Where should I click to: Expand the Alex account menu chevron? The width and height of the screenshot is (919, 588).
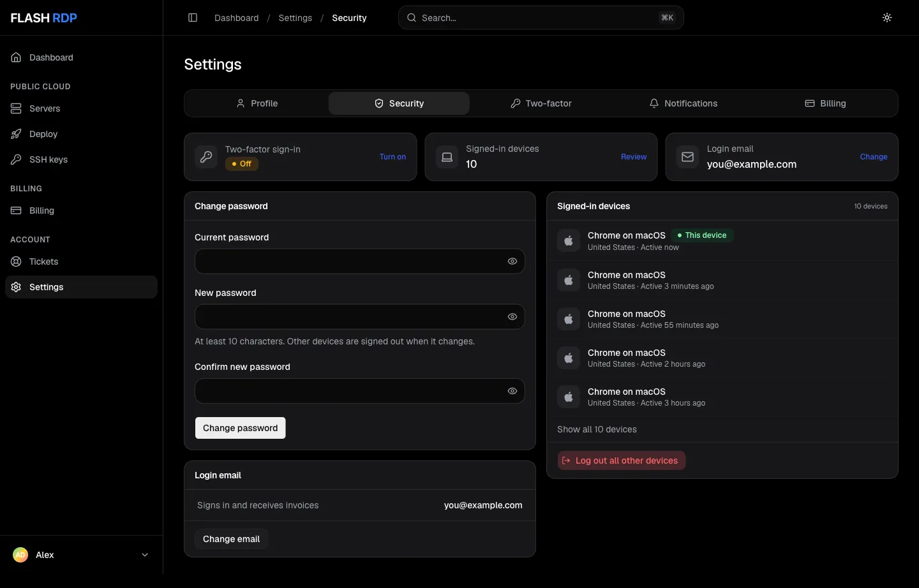coord(145,555)
